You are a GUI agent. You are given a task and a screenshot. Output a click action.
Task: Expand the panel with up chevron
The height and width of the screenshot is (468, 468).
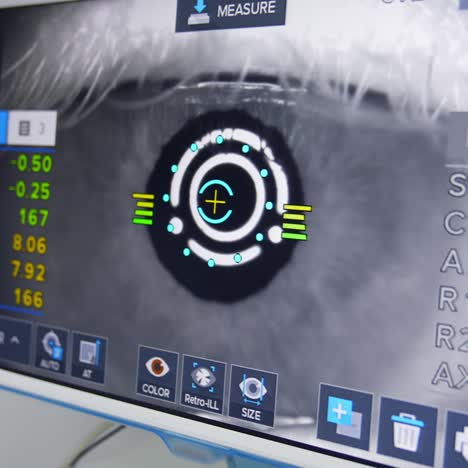tap(14, 340)
